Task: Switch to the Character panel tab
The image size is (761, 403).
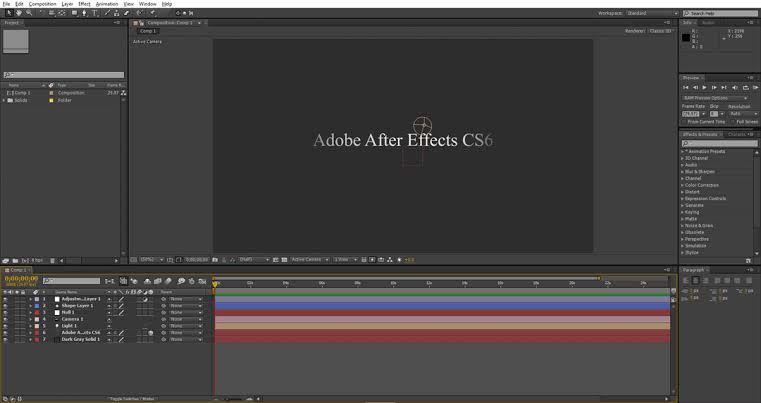Action: pos(737,134)
